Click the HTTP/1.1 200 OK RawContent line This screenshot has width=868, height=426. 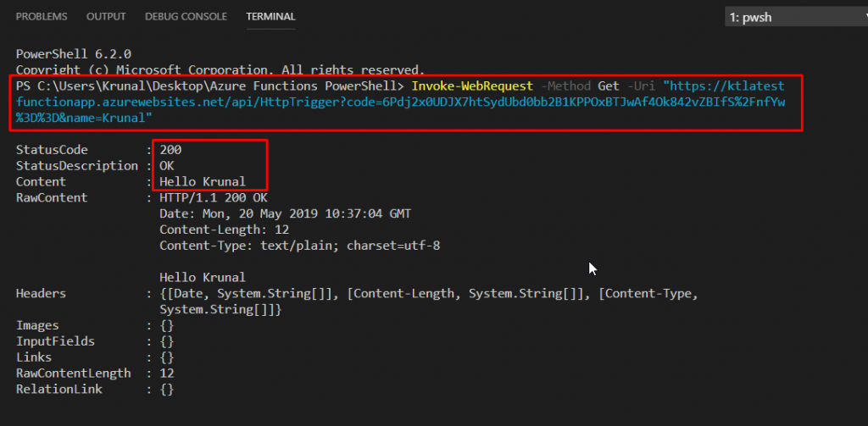click(x=214, y=197)
